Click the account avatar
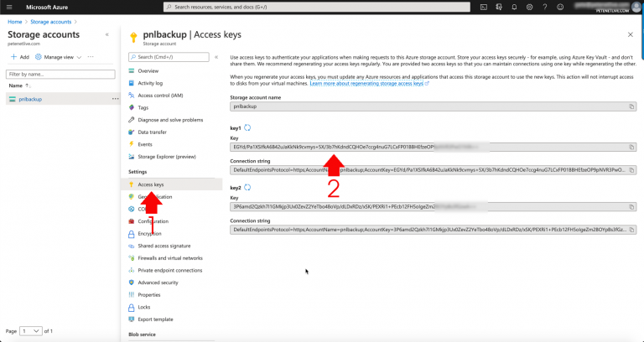 636,5
